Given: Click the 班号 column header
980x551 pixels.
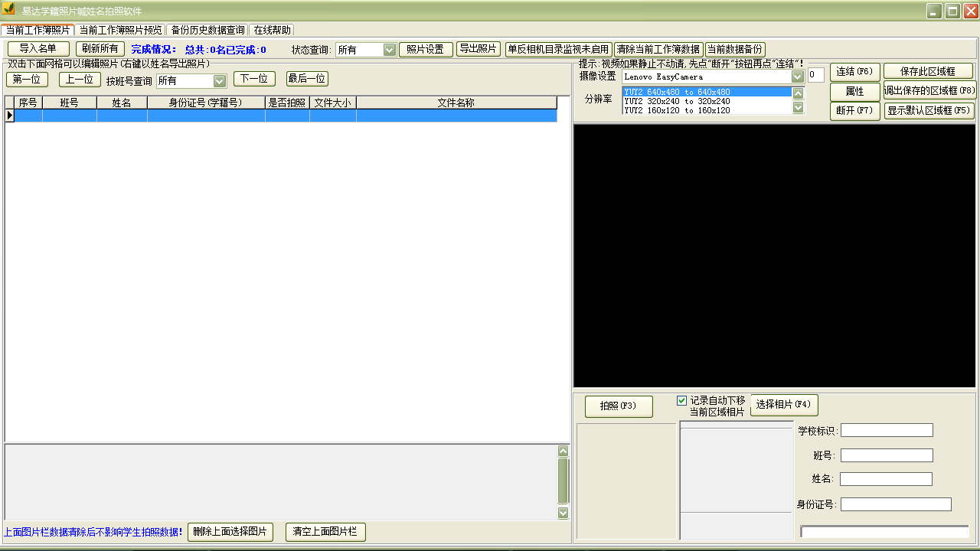Looking at the screenshot, I should tap(70, 103).
